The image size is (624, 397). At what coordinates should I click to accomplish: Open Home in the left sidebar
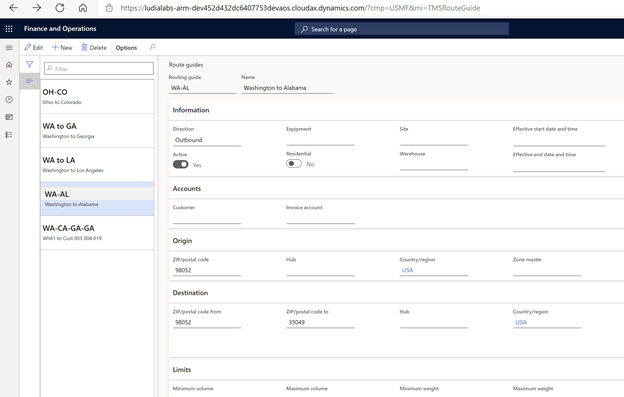9,64
